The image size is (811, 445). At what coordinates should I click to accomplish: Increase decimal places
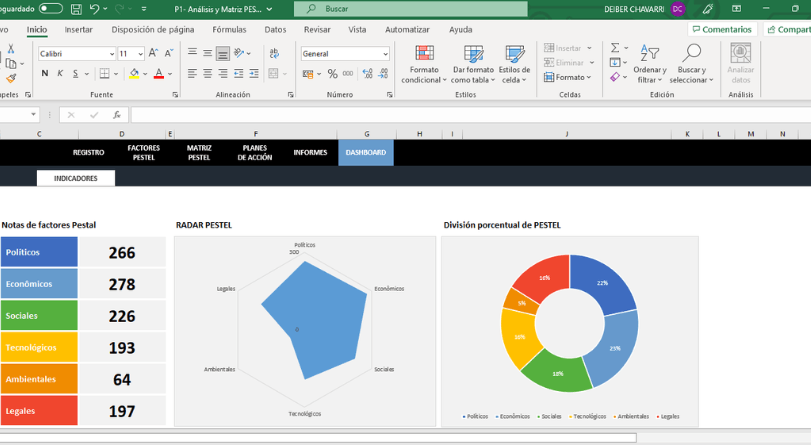pyautogui.click(x=367, y=73)
